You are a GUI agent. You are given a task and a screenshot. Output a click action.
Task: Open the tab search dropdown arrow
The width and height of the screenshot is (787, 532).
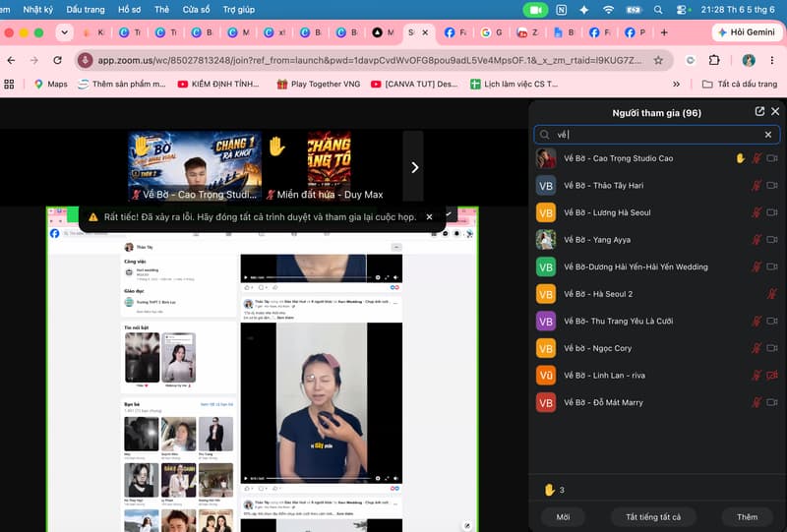click(64, 32)
